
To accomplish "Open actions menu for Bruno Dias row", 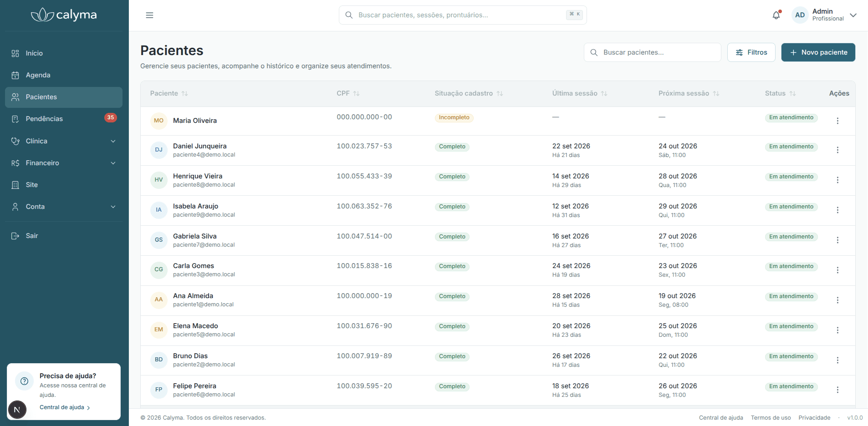I will [837, 360].
